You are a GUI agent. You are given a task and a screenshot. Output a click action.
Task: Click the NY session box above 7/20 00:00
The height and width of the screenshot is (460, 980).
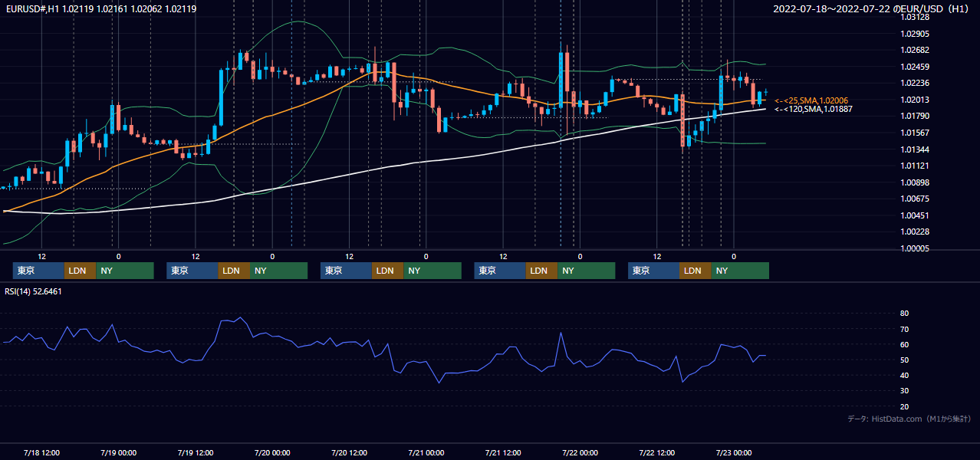[278, 271]
